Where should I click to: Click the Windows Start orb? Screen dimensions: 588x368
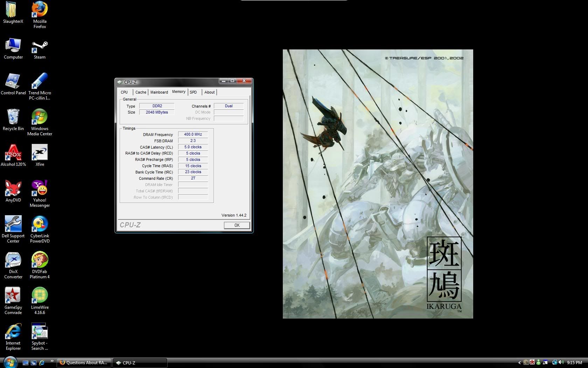coord(10,363)
